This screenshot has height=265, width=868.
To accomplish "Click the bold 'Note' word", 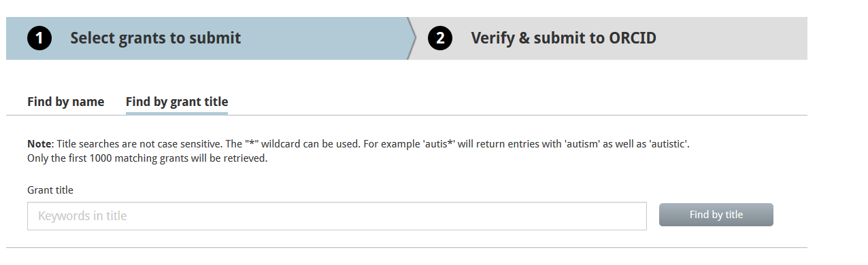I will click(x=39, y=144).
